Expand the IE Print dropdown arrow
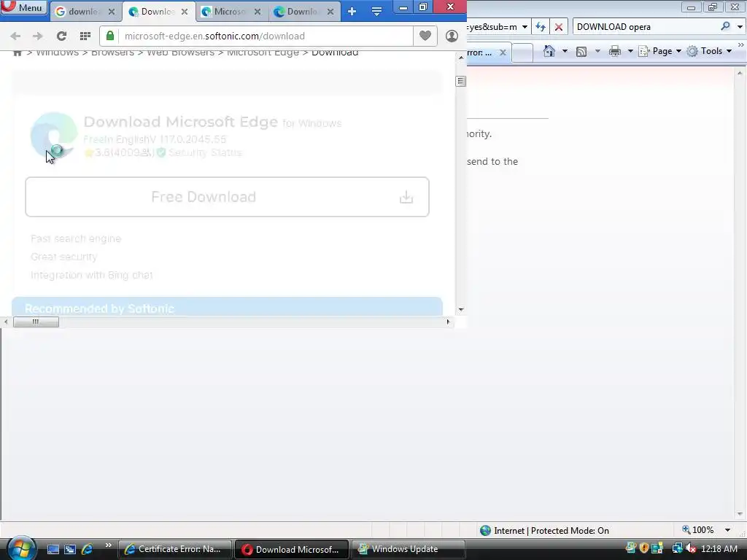Image resolution: width=747 pixels, height=560 pixels. coord(630,51)
